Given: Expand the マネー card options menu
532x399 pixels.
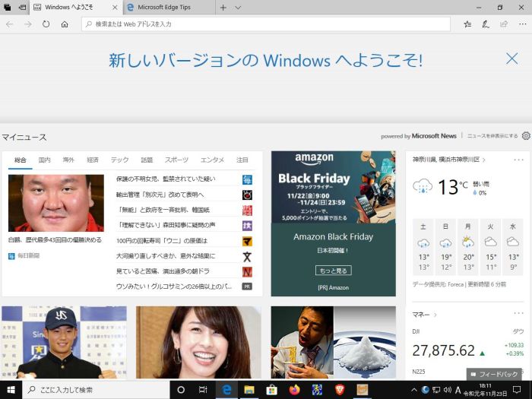Looking at the screenshot, I should pos(518,314).
